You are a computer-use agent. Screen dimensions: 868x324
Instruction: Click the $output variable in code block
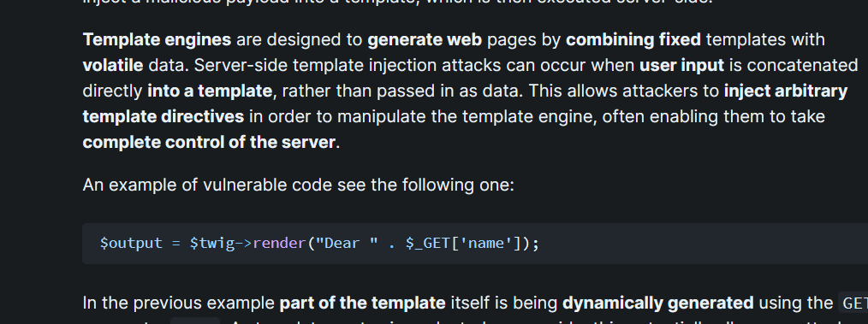coord(131,244)
